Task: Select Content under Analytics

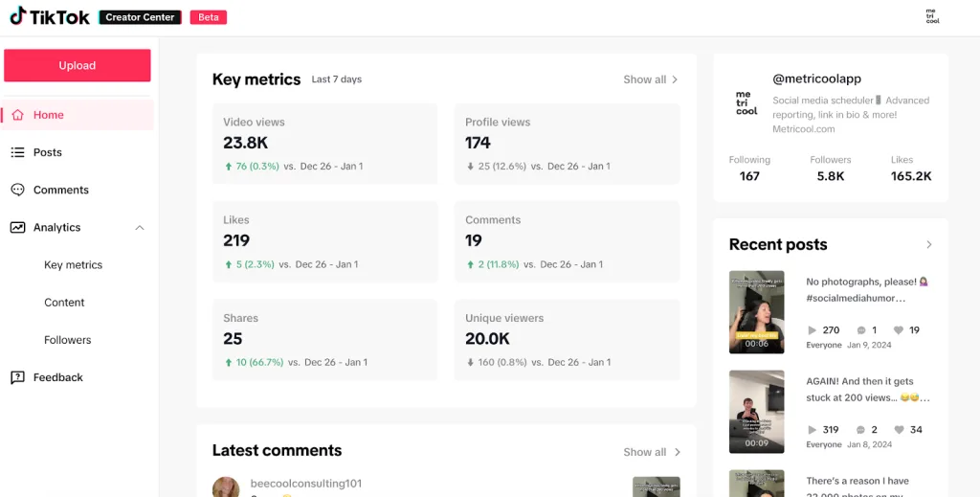Action: [x=64, y=303]
